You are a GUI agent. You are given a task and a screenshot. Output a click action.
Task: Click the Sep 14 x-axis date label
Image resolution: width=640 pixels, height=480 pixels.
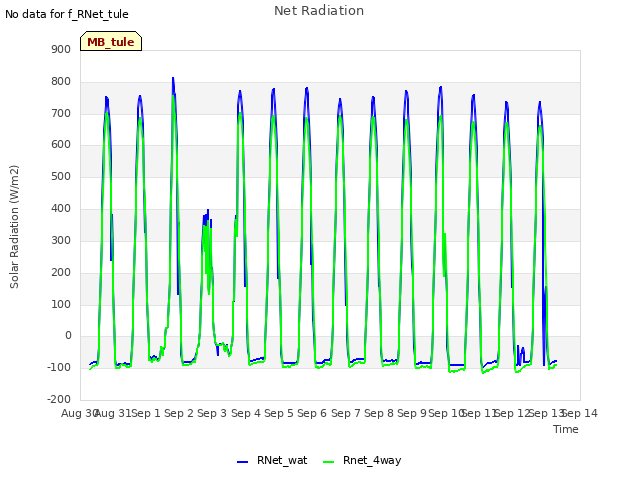click(x=580, y=413)
